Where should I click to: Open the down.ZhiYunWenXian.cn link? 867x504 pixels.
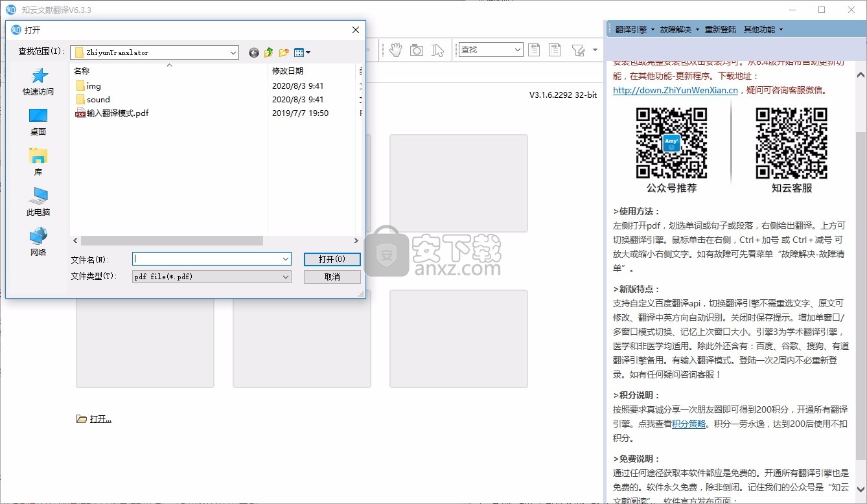(675, 90)
